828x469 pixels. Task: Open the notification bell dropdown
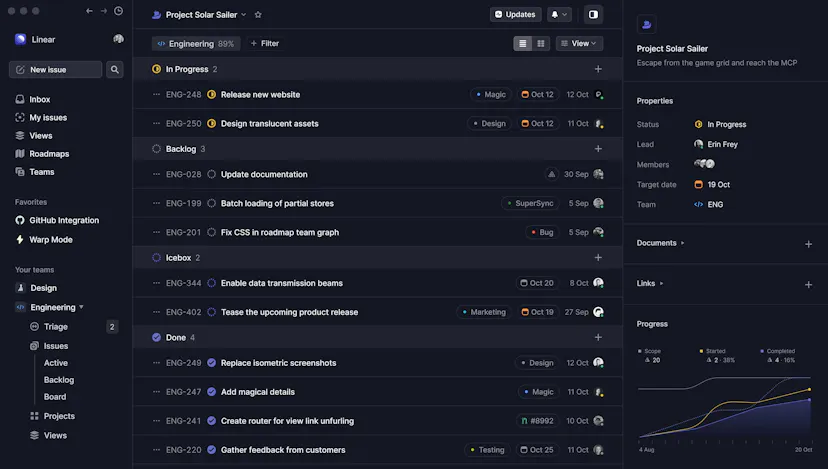pyautogui.click(x=559, y=14)
